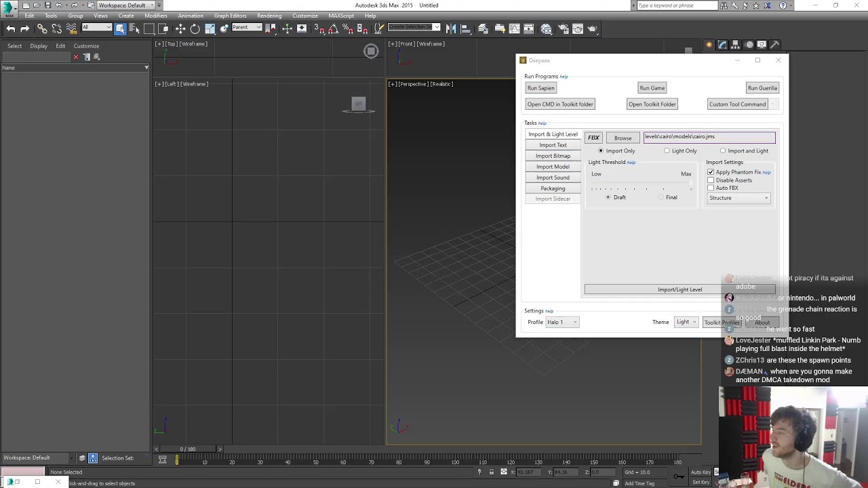868x488 pixels.
Task: Click the Save File icon in quick access toolbar
Action: click(x=47, y=5)
